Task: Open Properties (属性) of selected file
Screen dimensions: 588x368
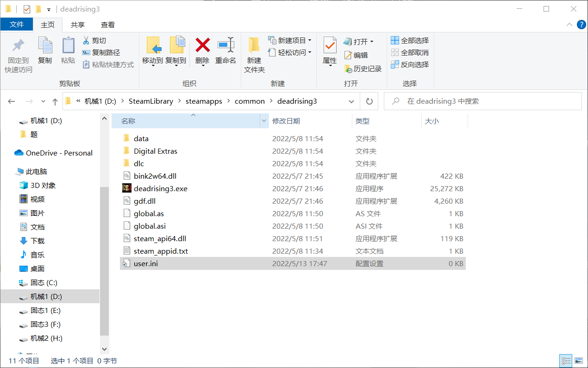Action: point(330,51)
